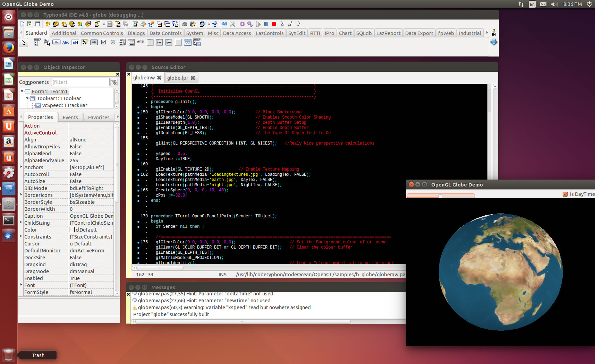Close the globemw editor tab
The height and width of the screenshot is (364, 595).
[159, 78]
